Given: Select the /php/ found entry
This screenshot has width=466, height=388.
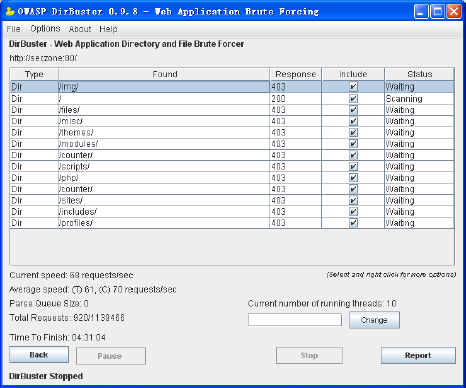Looking at the screenshot, I should tap(164, 178).
